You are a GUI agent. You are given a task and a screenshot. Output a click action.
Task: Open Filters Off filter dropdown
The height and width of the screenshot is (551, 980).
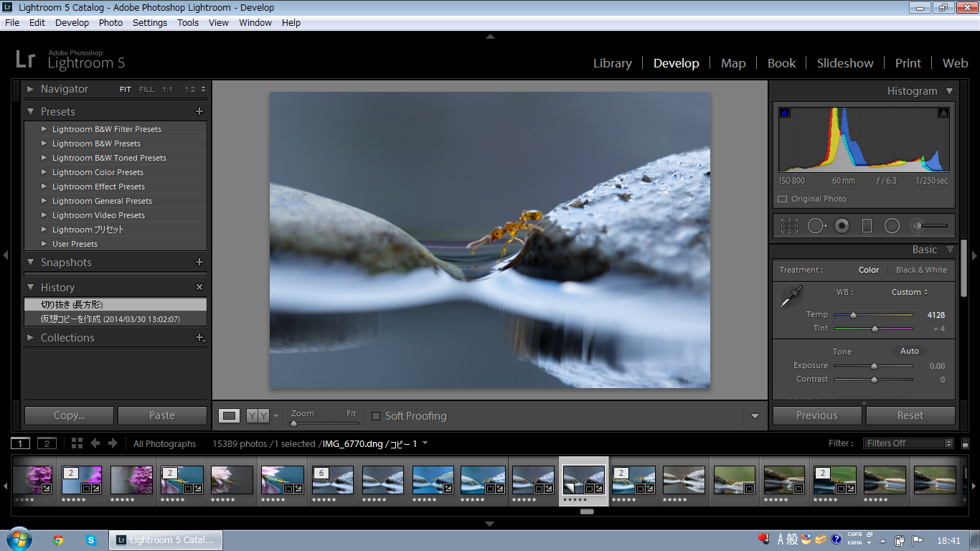tap(908, 443)
